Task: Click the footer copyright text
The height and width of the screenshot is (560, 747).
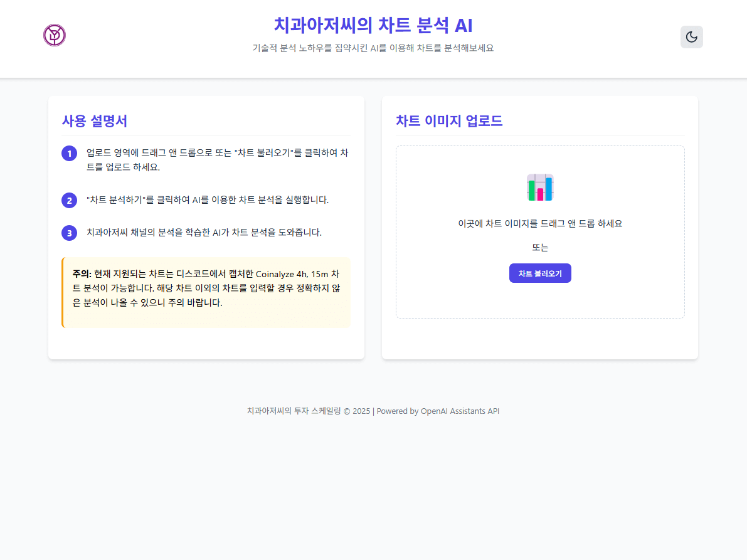Action: [x=373, y=411]
